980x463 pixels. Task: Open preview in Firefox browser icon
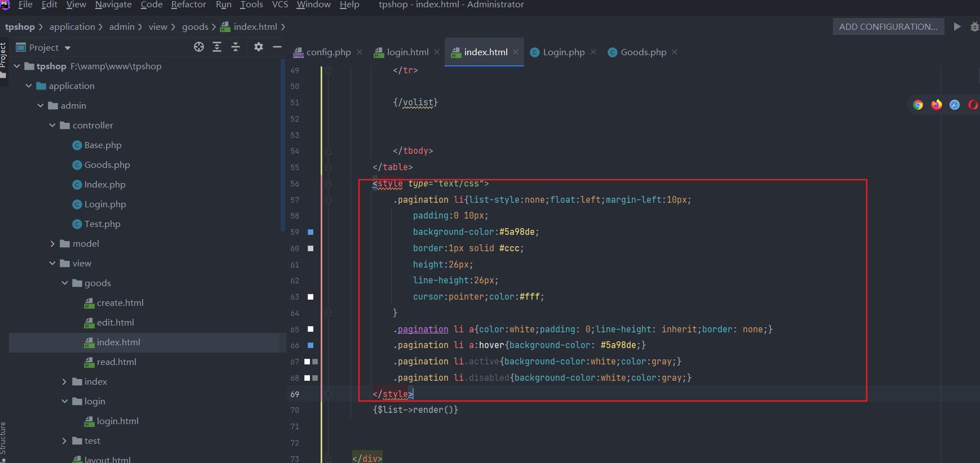[x=937, y=105]
